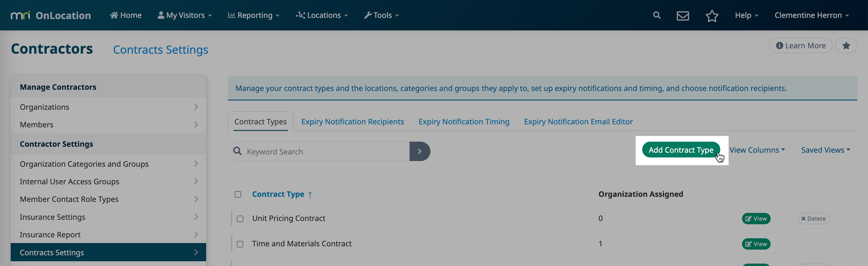Toggle the select-all checkbox in table header
This screenshot has height=266, width=868.
click(x=238, y=194)
